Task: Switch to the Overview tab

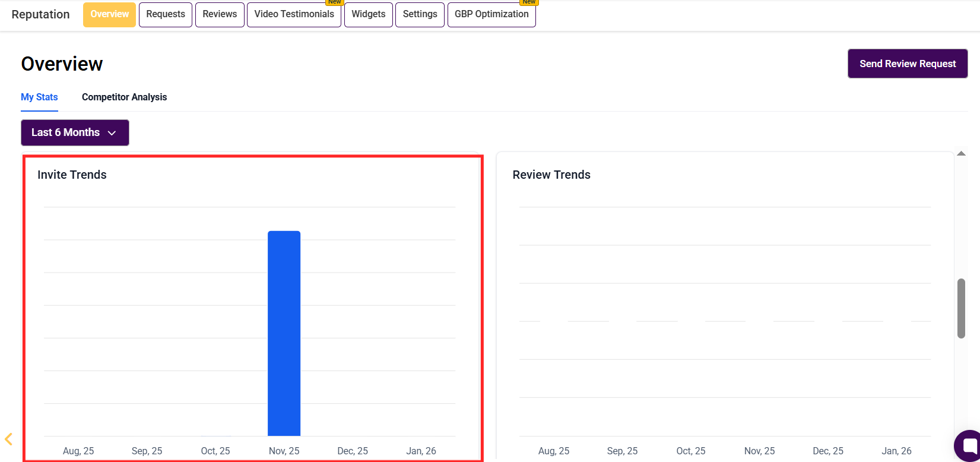Action: tap(109, 14)
